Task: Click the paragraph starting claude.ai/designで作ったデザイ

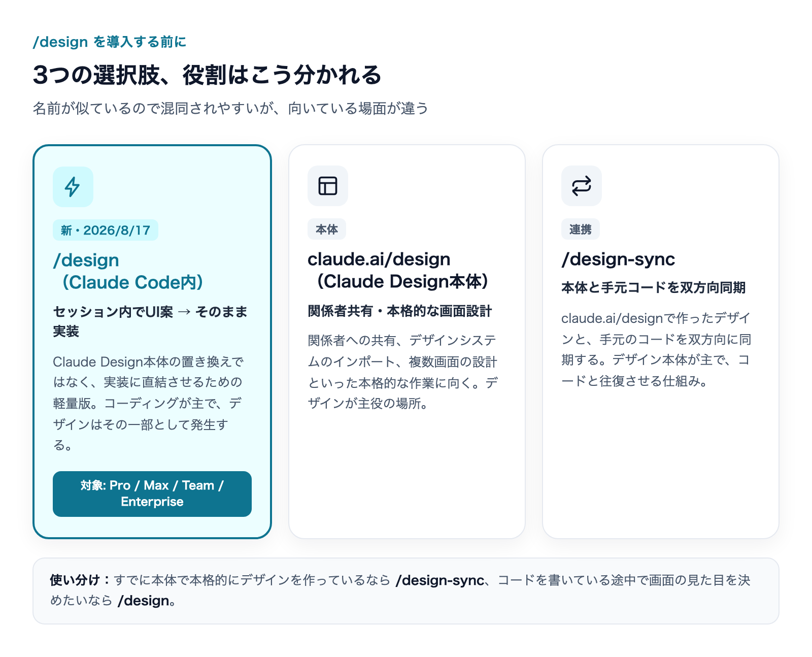Action: [x=656, y=350]
